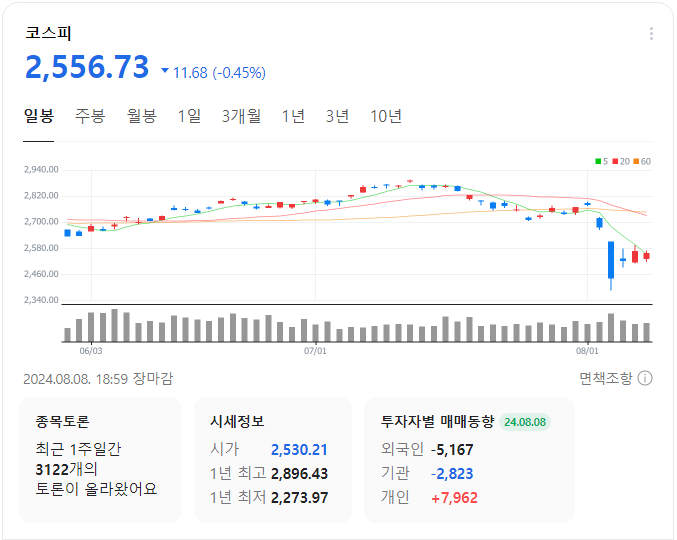Click the 시가 2,530.21 value
Screen dimensions: 677x540
[299, 450]
